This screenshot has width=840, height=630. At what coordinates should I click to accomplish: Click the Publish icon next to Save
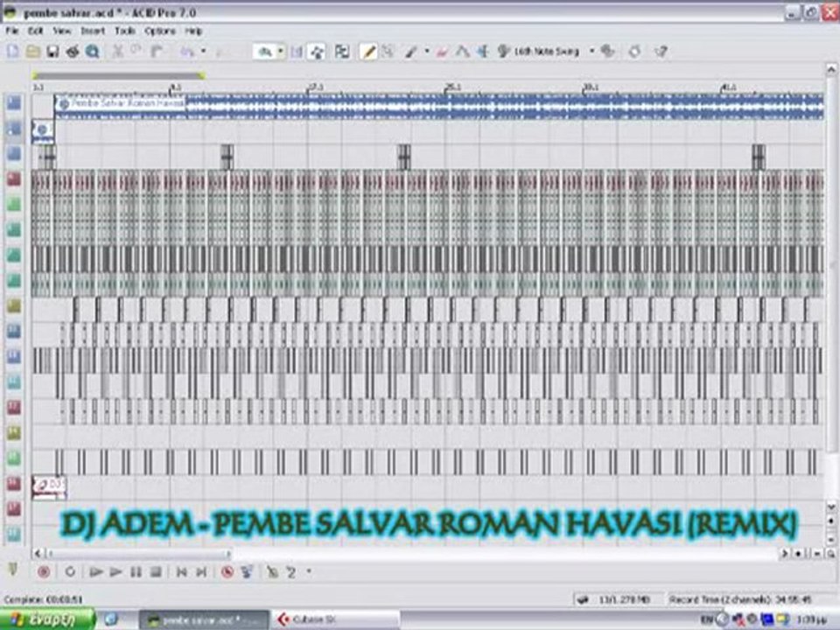(73, 52)
